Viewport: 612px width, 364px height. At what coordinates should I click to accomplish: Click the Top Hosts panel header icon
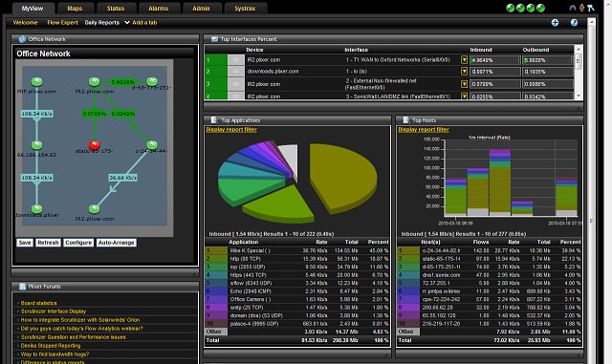tap(405, 120)
